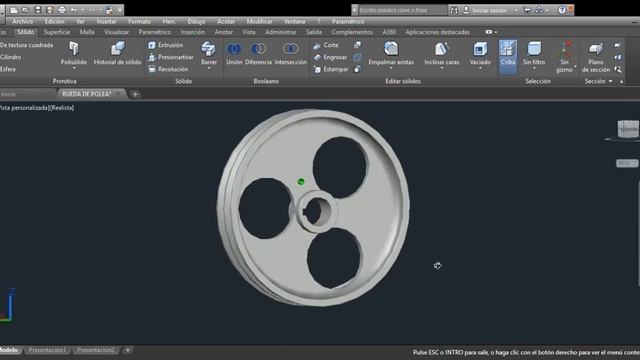Switch to the Visualizar ribbon tab
This screenshot has height=360, width=640.
[x=116, y=32]
